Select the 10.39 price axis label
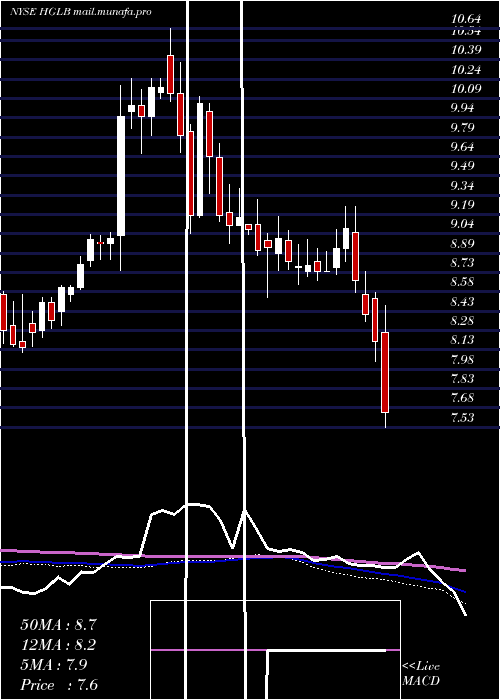The height and width of the screenshot is (700, 500). point(466,50)
